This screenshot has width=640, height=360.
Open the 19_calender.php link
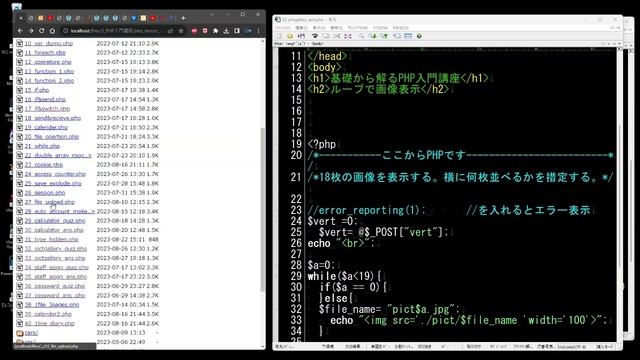46,127
